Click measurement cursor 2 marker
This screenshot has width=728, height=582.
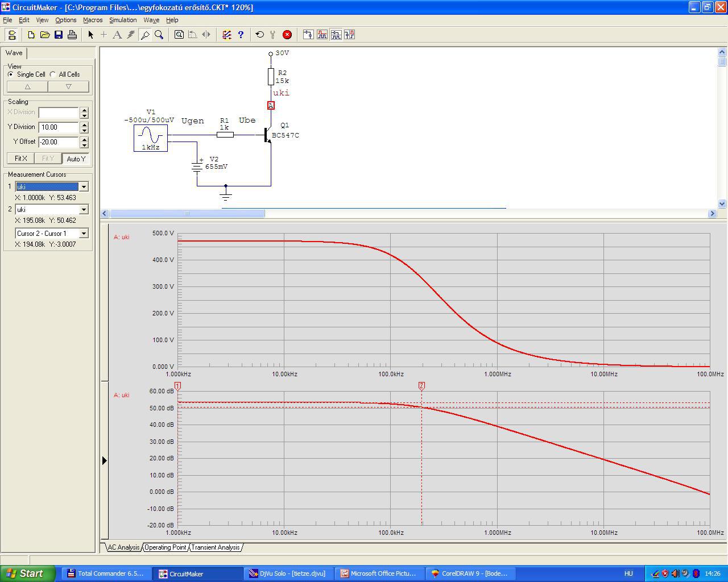[421, 386]
